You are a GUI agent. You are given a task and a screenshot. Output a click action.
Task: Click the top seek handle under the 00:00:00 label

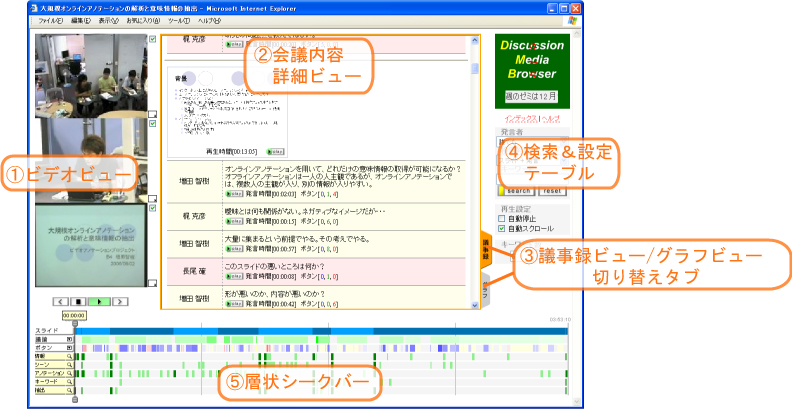pyautogui.click(x=75, y=324)
